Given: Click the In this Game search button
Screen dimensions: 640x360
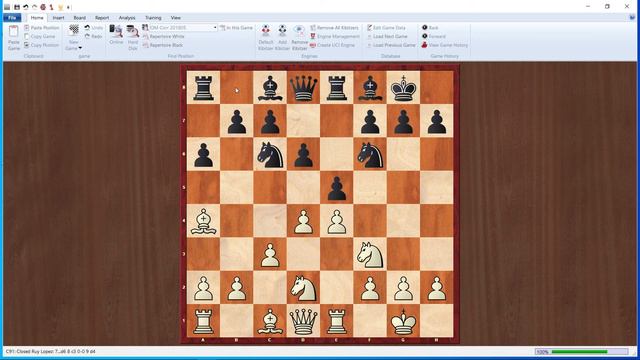Looking at the screenshot, I should (x=236, y=28).
